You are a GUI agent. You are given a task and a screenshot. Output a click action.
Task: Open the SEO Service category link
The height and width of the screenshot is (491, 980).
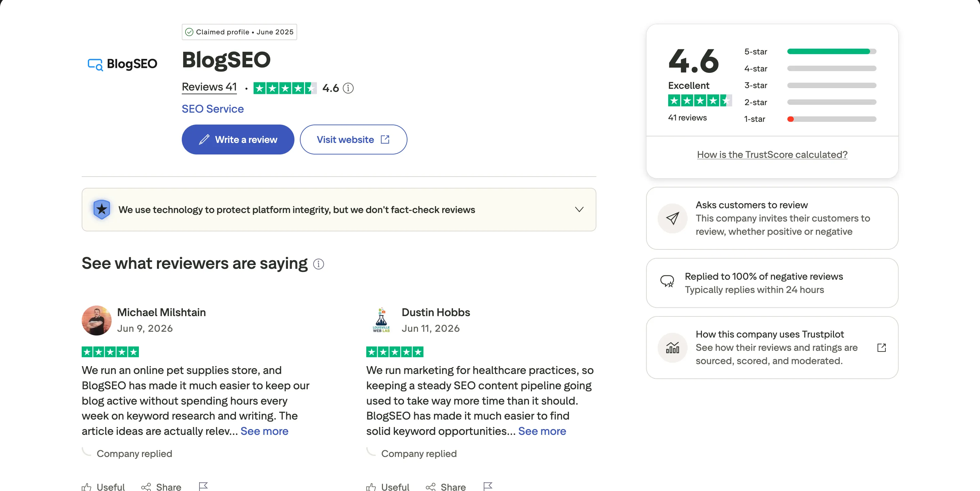click(213, 109)
